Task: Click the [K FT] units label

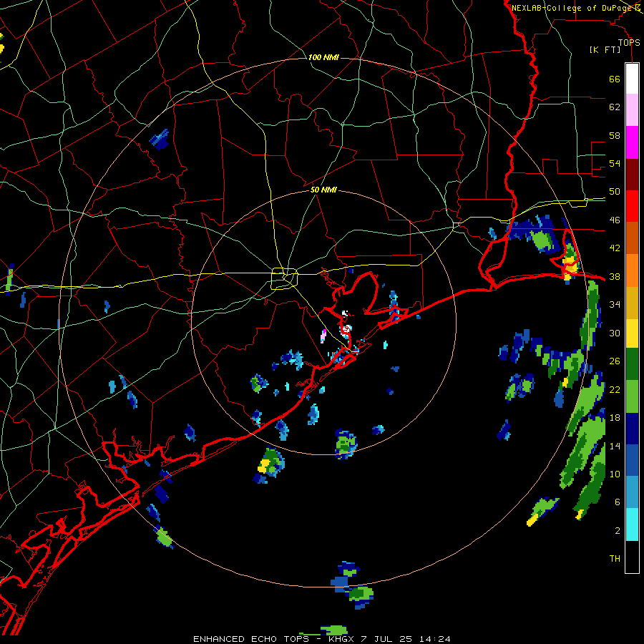Action: [x=605, y=49]
